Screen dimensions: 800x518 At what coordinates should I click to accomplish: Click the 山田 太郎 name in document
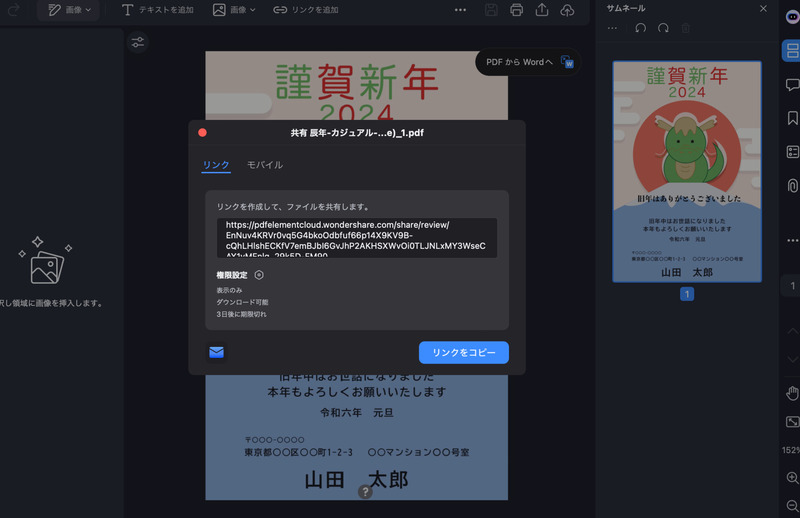click(356, 480)
